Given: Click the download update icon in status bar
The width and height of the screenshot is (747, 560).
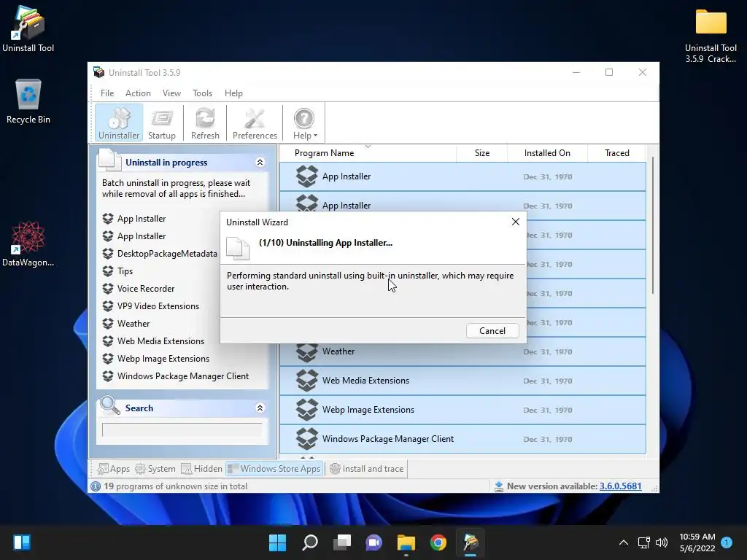Looking at the screenshot, I should (x=499, y=486).
